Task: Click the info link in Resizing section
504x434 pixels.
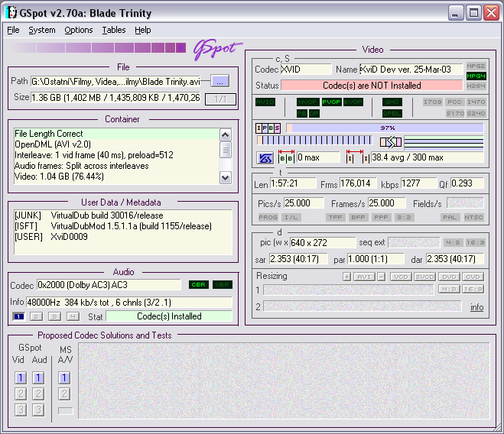Action: [476, 307]
